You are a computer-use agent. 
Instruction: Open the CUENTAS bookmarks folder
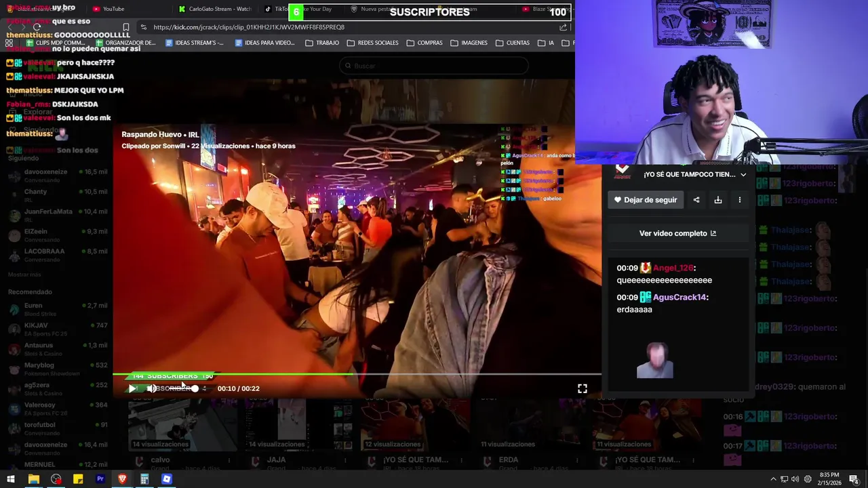pyautogui.click(x=513, y=43)
